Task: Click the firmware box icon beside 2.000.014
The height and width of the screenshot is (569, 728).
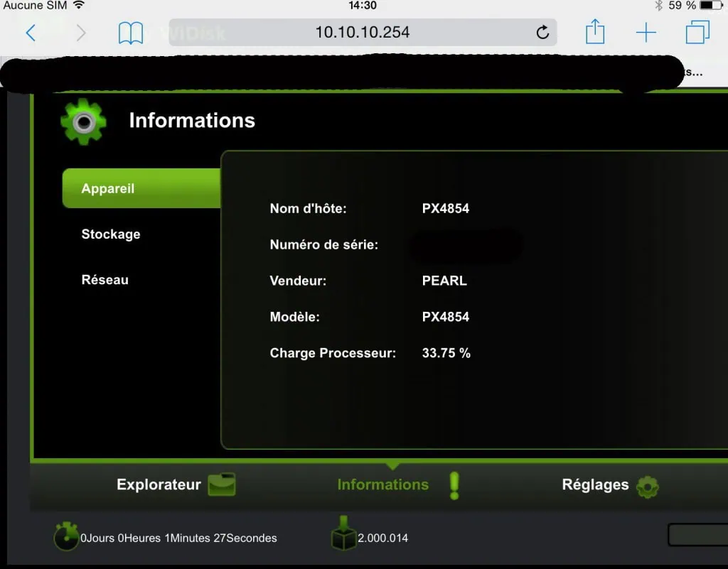Action: click(x=343, y=535)
